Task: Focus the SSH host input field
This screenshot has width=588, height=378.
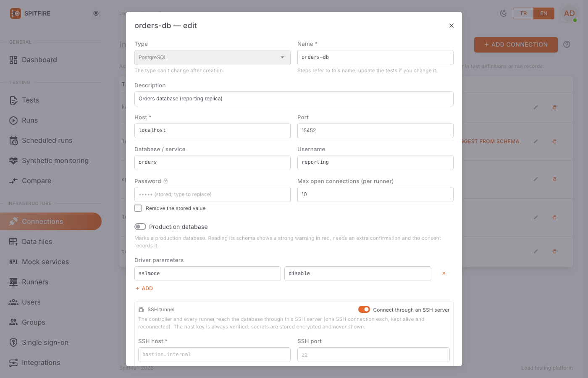Action: 214,354
